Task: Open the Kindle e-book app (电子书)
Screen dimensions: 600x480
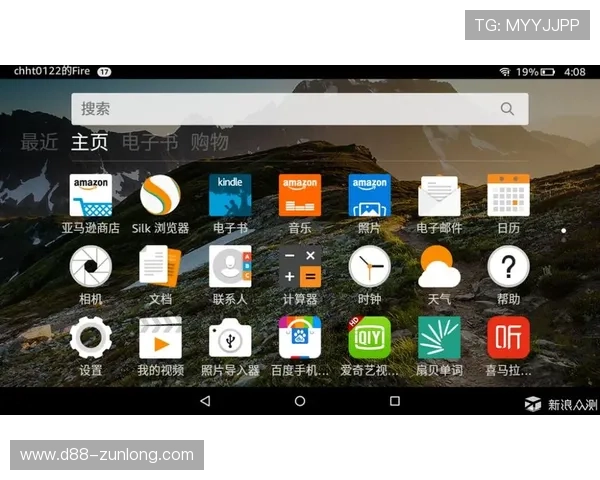Action: click(x=230, y=196)
